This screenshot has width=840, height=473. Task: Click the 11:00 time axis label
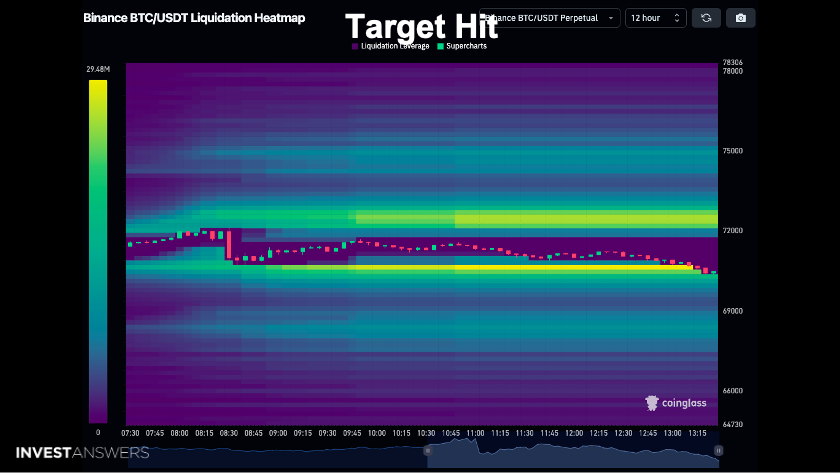tap(475, 433)
